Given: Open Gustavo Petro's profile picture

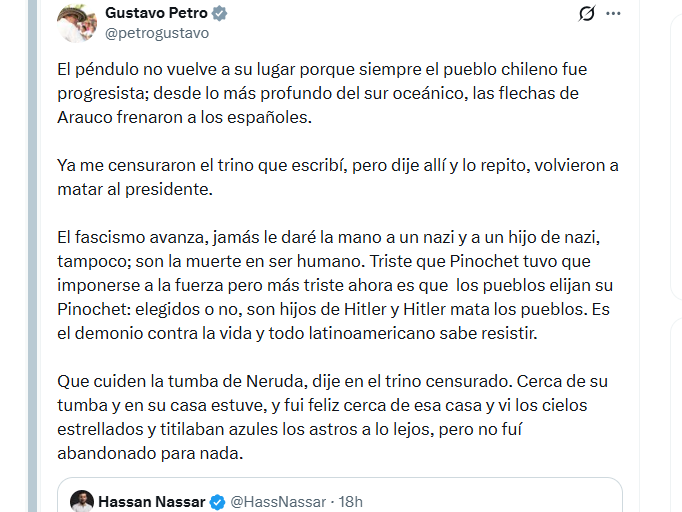Looking at the screenshot, I should coord(76,23).
